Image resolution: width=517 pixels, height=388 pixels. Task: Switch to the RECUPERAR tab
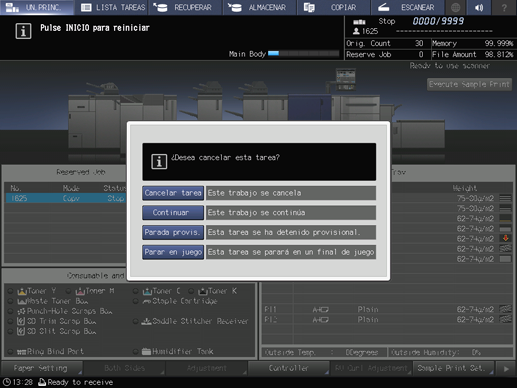coord(186,7)
